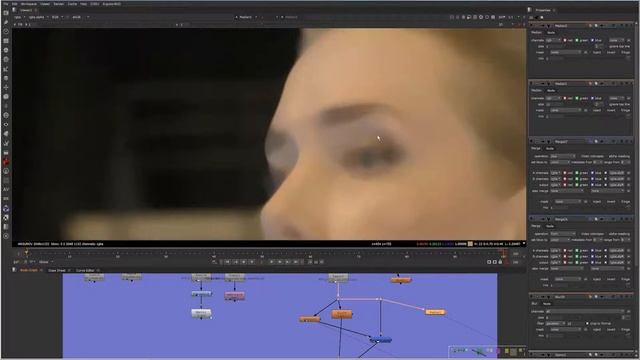
Task: Open the Node tab in Median1 panel
Action: [x=551, y=33]
